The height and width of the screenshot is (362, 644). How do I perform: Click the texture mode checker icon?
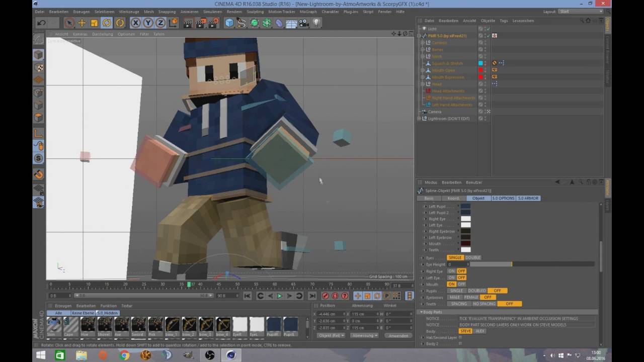[39, 67]
